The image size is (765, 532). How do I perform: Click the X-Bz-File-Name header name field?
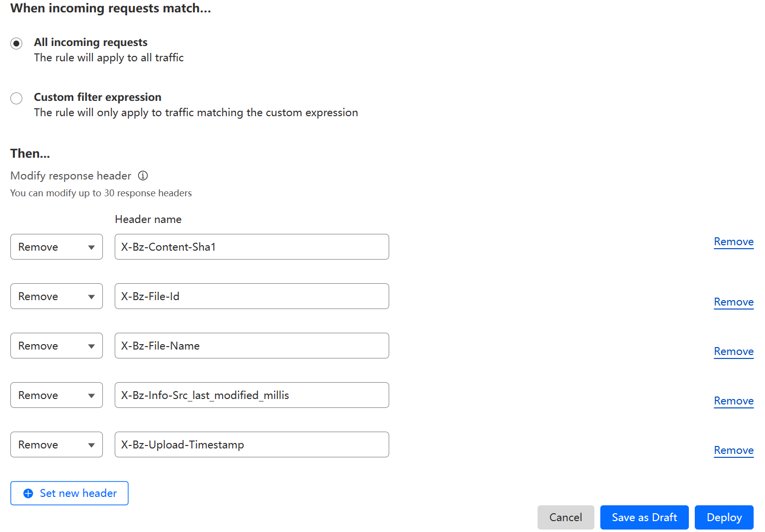tap(252, 346)
